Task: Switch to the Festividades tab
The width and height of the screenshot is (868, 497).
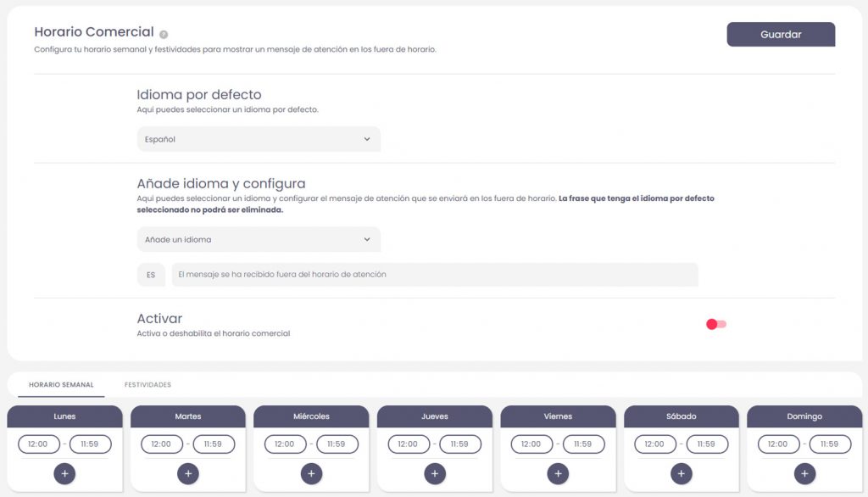Action: [147, 385]
